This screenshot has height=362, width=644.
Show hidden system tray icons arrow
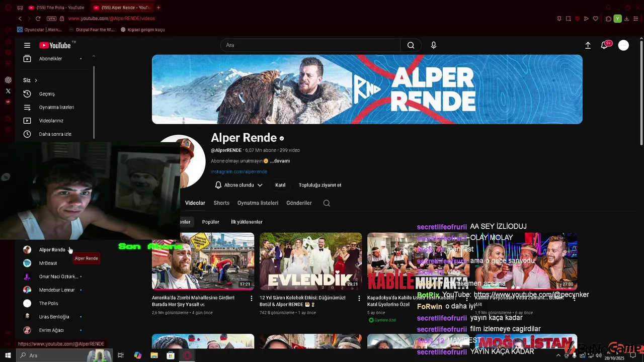[x=558, y=355]
